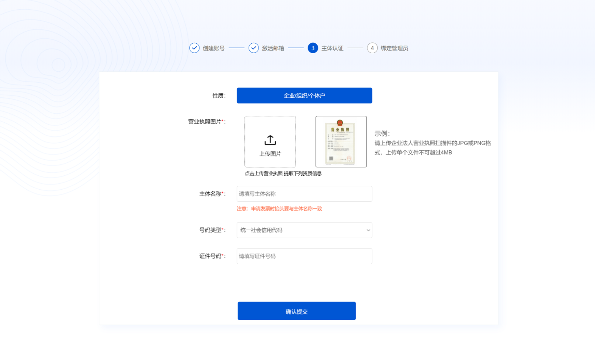
Task: Click the 激活邮箱 step label
Action: click(273, 48)
